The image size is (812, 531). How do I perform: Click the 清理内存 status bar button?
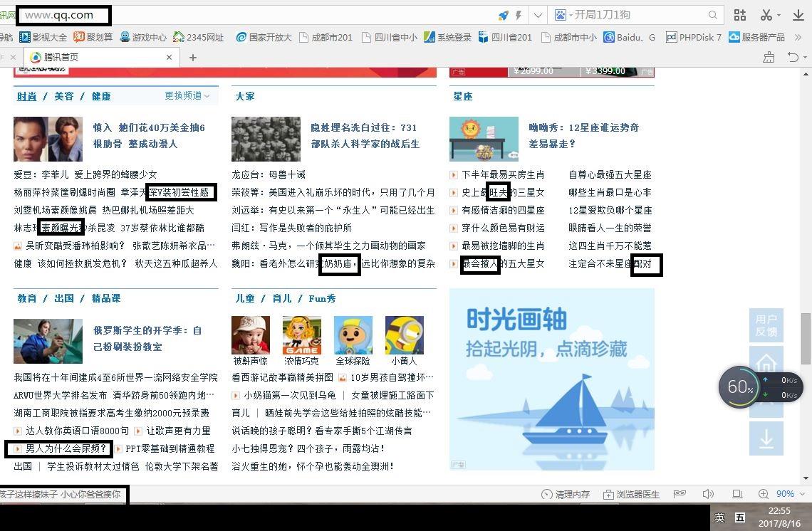pyautogui.click(x=565, y=494)
